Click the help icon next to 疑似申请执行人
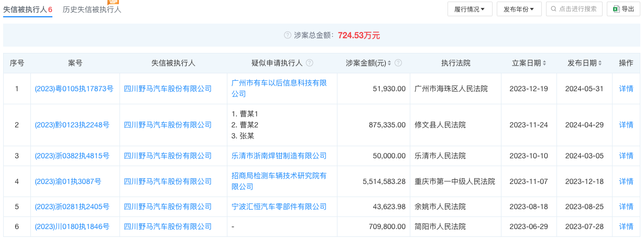The width and height of the screenshot is (644, 239). click(x=310, y=63)
